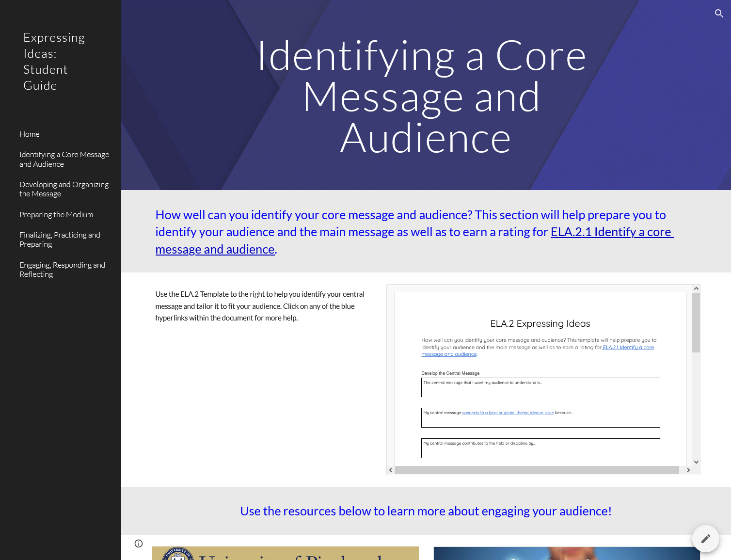Open Preparing the Medium page
This screenshot has height=560, width=731.
[56, 215]
